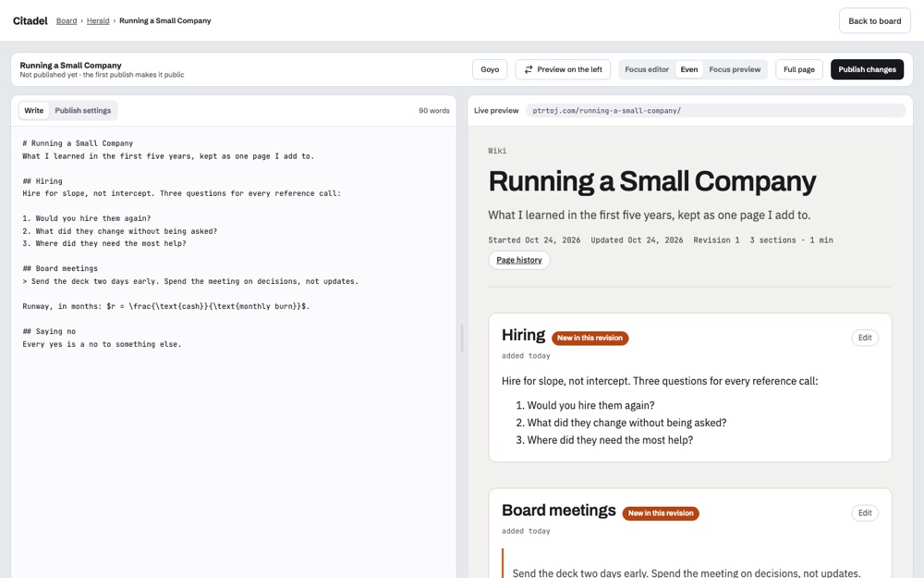
Task: Click Hiring 'New in this revision' badge
Action: pyautogui.click(x=590, y=338)
